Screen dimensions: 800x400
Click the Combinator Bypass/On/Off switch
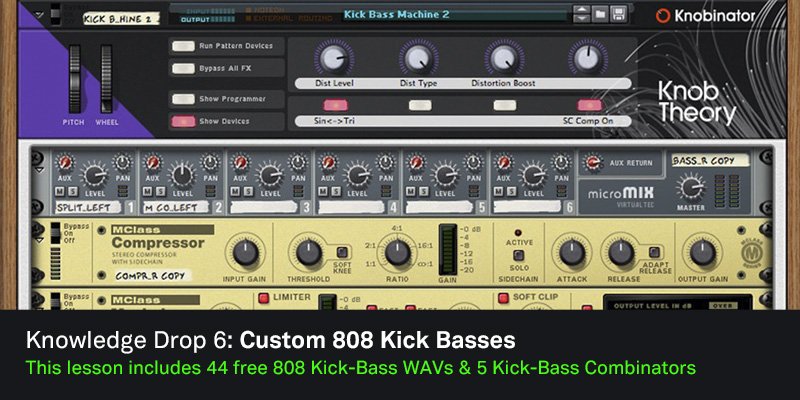pos(55,14)
